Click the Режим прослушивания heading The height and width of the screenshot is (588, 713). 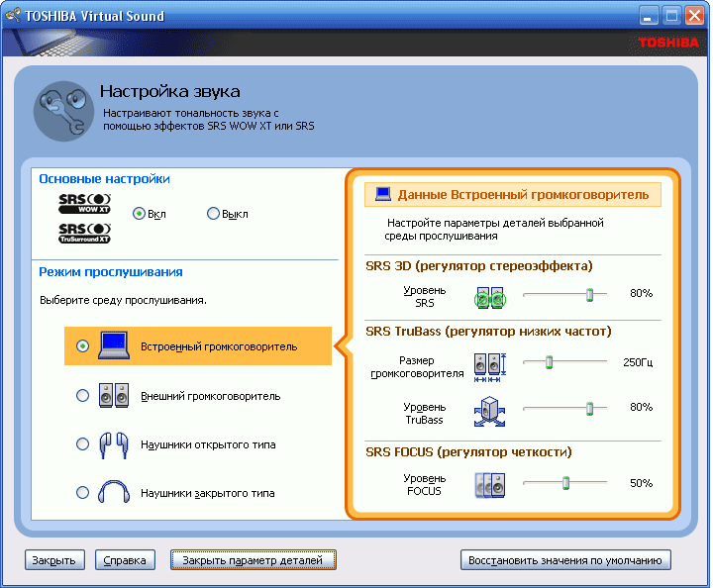(x=111, y=272)
